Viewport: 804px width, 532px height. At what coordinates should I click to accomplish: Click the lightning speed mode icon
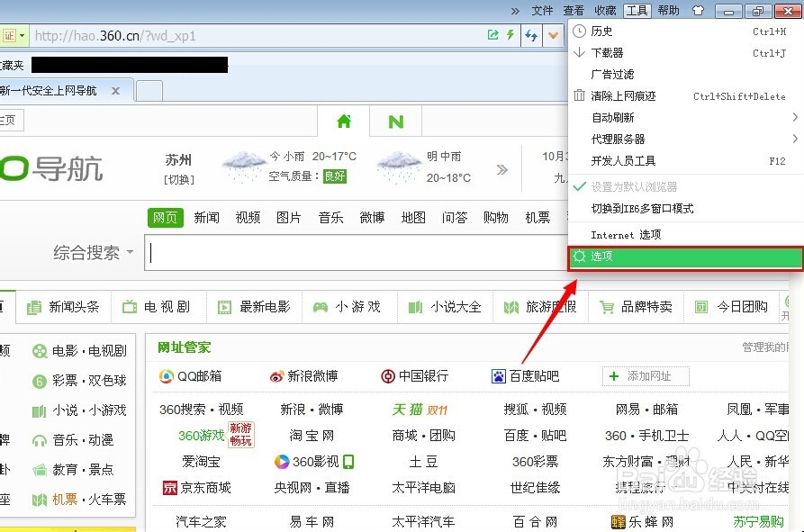click(510, 35)
